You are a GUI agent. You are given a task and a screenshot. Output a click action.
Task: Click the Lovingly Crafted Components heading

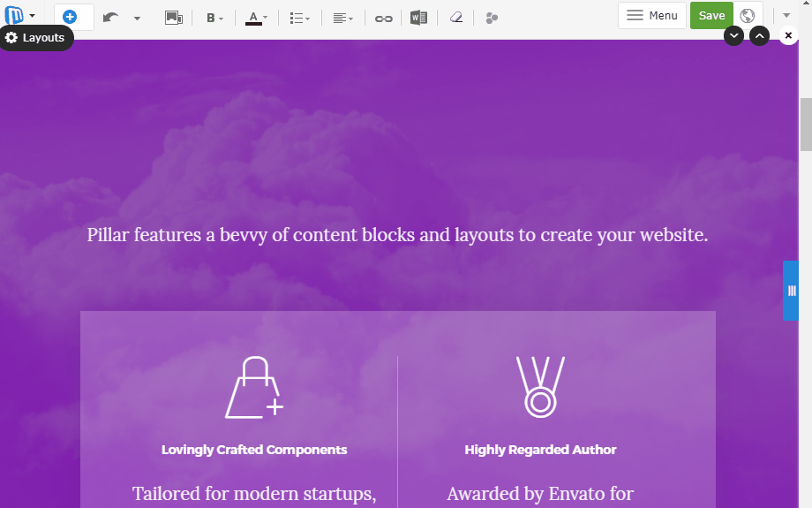(x=254, y=450)
